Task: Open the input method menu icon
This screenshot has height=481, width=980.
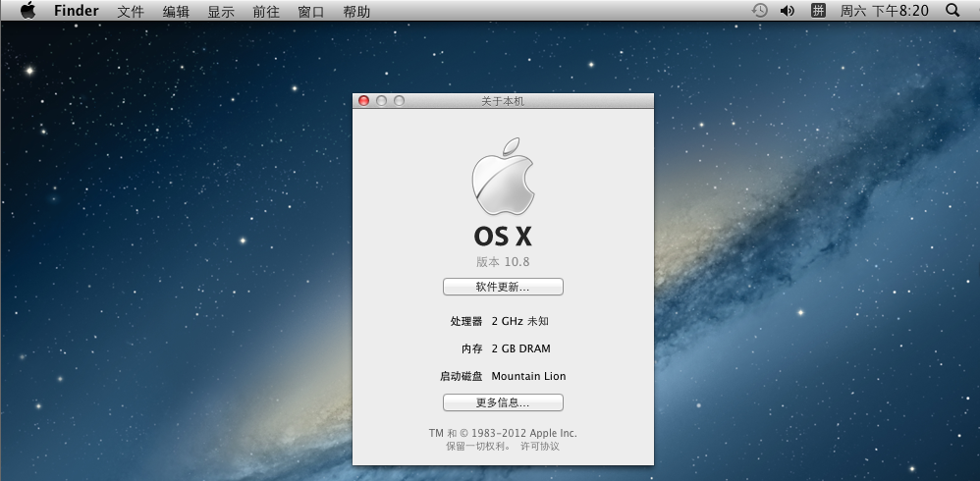Action: click(x=817, y=11)
